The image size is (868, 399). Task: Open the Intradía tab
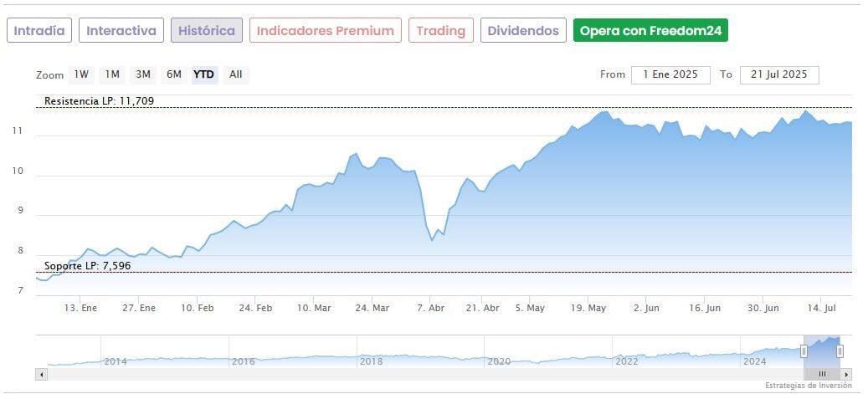pos(39,31)
